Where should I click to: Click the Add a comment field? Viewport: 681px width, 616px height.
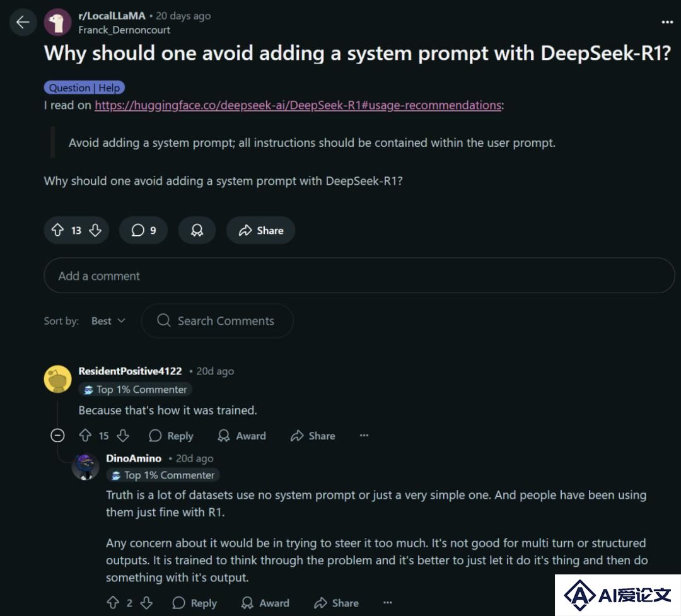point(359,276)
